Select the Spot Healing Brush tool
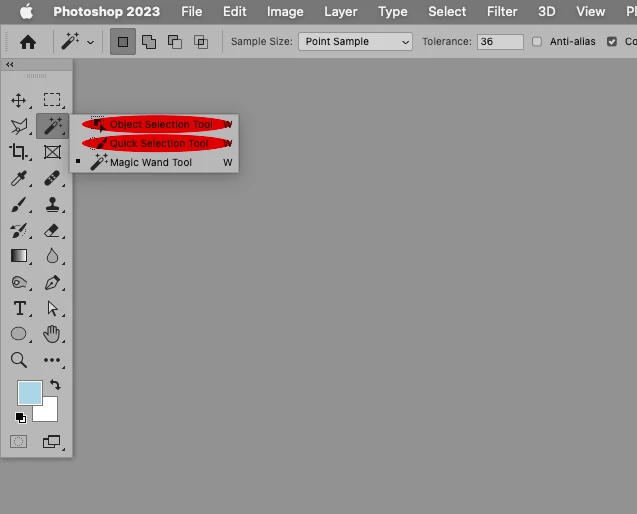637x514 pixels. [52, 178]
